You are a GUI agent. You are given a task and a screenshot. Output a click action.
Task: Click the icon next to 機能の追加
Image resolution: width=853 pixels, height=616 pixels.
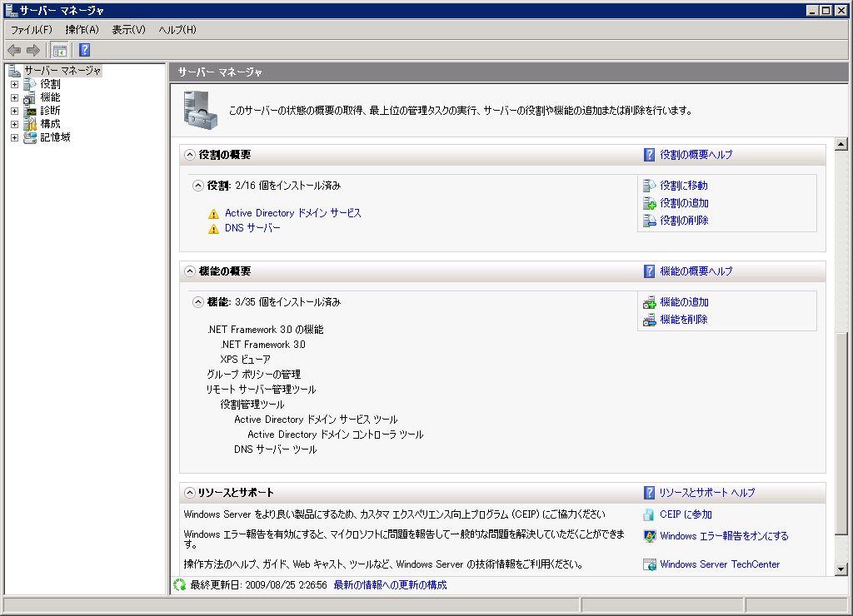(649, 302)
